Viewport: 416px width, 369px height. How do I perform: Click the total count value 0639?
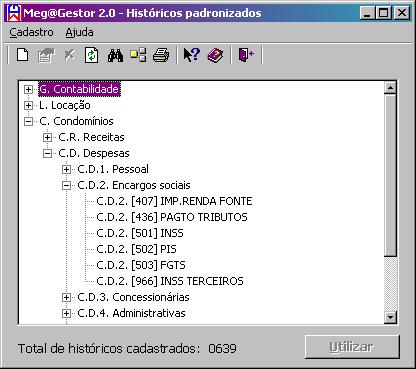point(222,349)
